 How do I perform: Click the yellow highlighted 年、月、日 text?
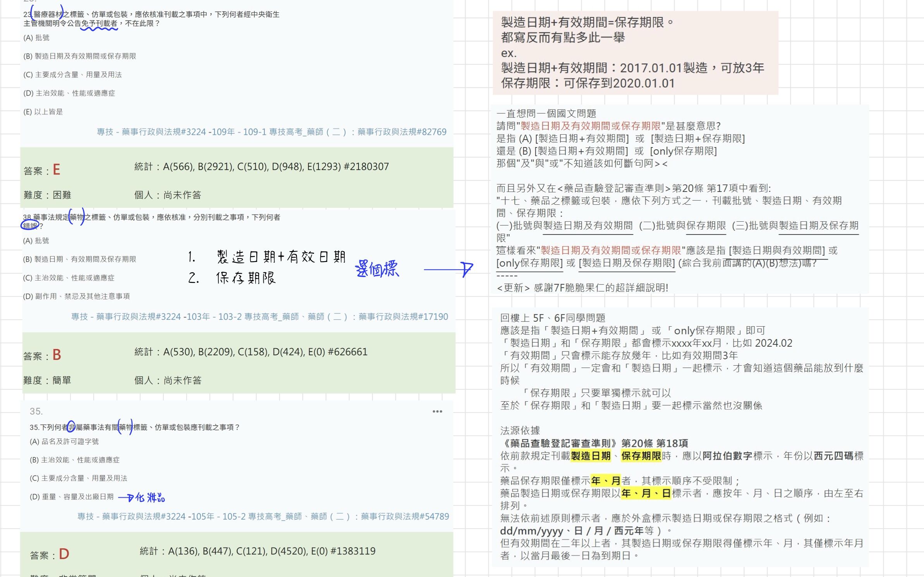click(646, 493)
